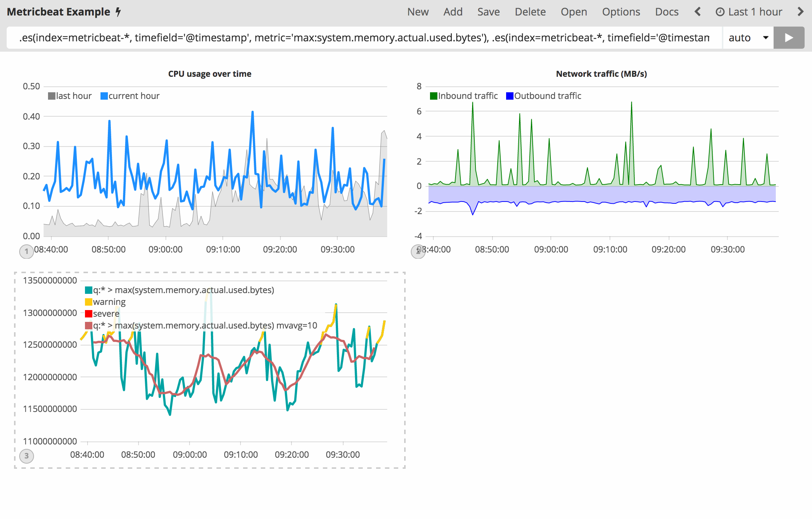Click Save in the top bar
This screenshot has height=519, width=812.
(x=488, y=12)
